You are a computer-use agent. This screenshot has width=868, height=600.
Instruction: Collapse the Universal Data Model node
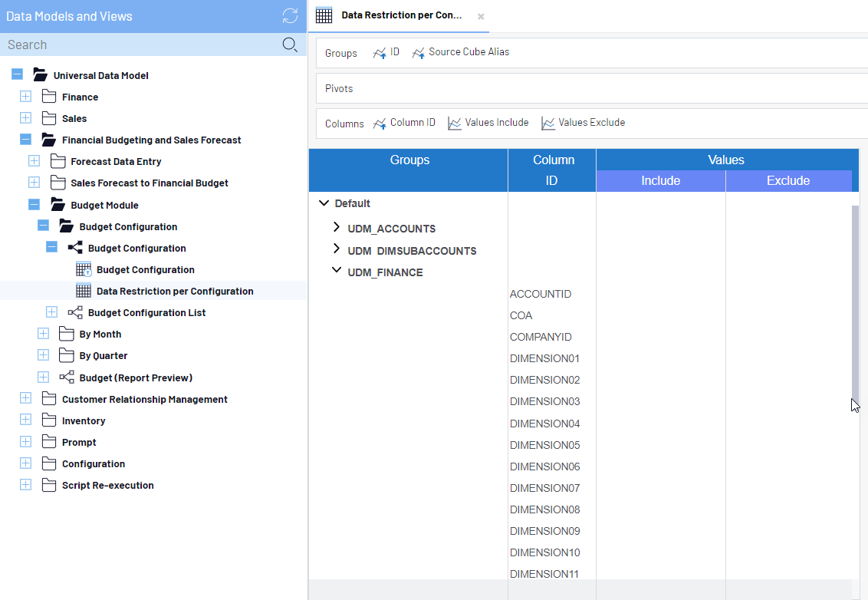point(17,75)
